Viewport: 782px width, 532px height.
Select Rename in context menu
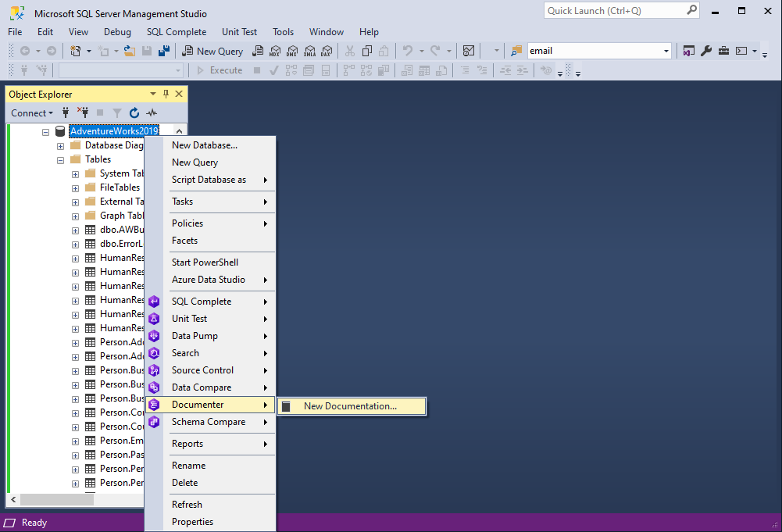pyautogui.click(x=210, y=465)
